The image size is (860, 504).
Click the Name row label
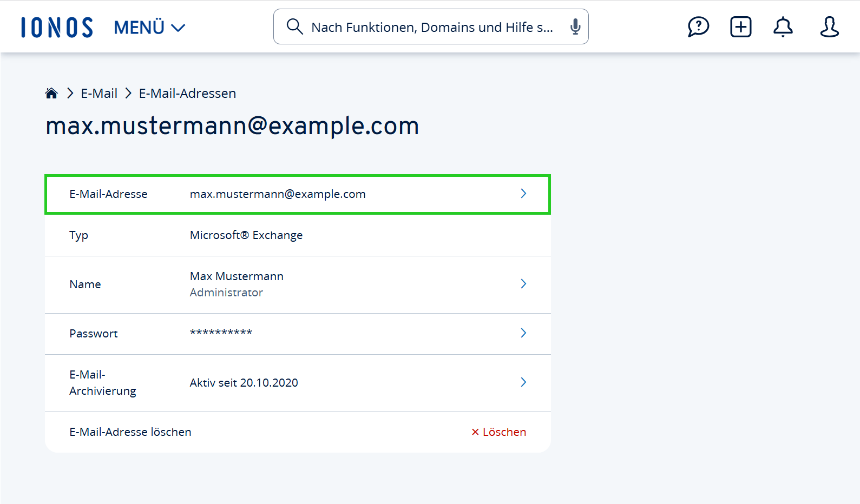(85, 284)
